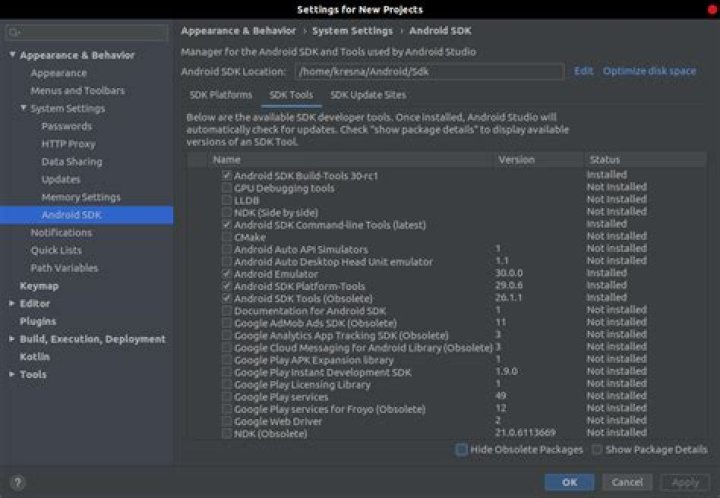Viewport: 720px width, 498px height.
Task: Uncheck the Android Emulator checkbox
Action: [x=226, y=274]
